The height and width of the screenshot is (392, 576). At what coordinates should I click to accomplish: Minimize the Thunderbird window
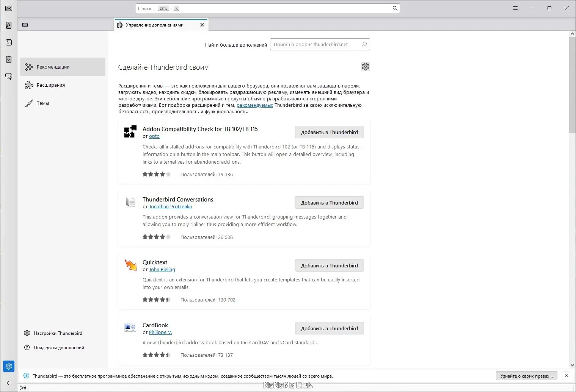532,8
